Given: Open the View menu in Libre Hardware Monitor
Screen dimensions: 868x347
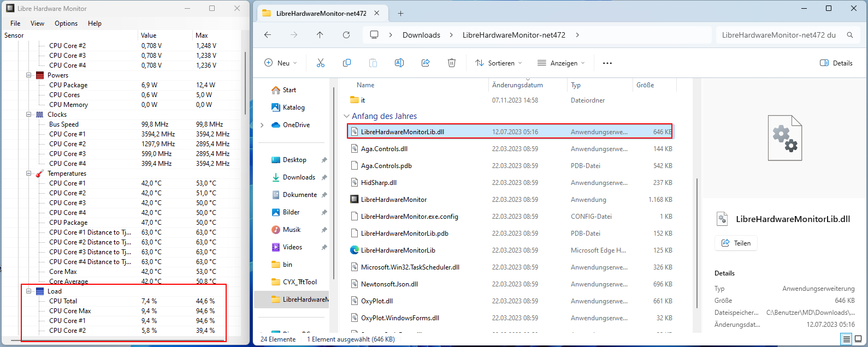Looking at the screenshot, I should (x=37, y=23).
